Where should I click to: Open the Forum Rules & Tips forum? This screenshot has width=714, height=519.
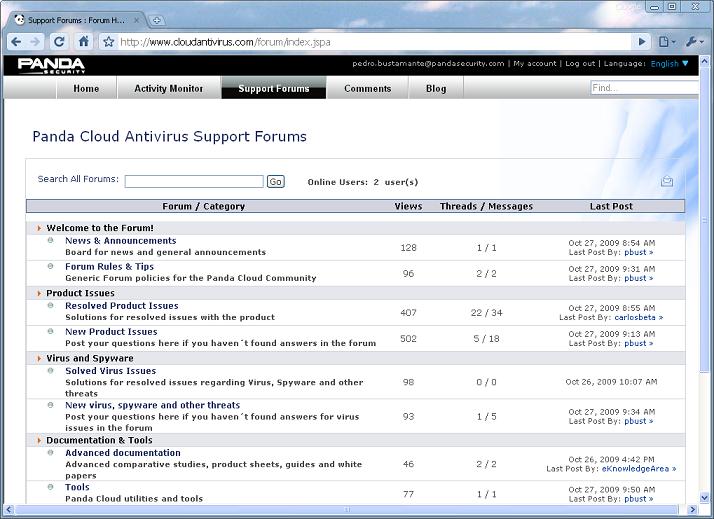[x=109, y=266]
